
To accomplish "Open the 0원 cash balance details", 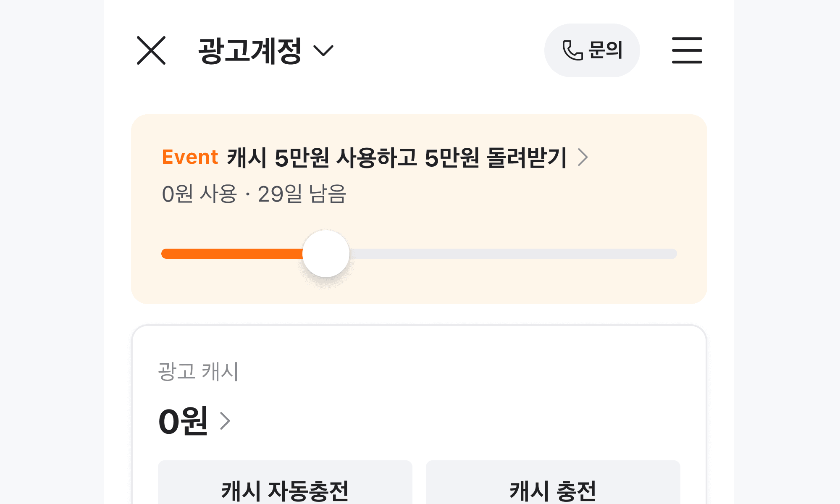I will click(183, 421).
